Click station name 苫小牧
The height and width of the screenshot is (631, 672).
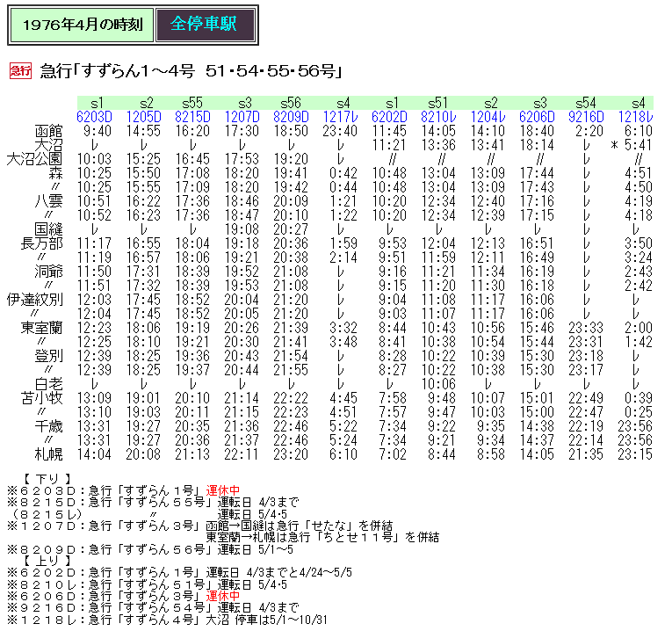(x=41, y=398)
